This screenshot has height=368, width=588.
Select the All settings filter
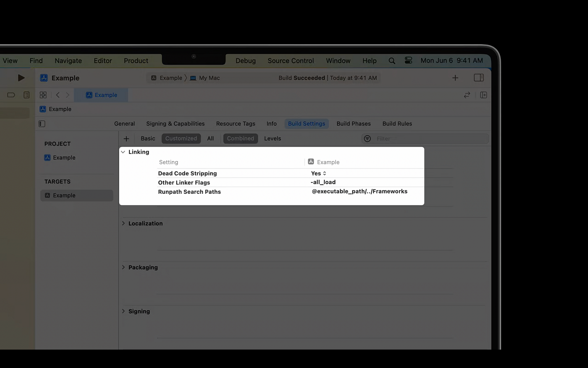(x=210, y=138)
